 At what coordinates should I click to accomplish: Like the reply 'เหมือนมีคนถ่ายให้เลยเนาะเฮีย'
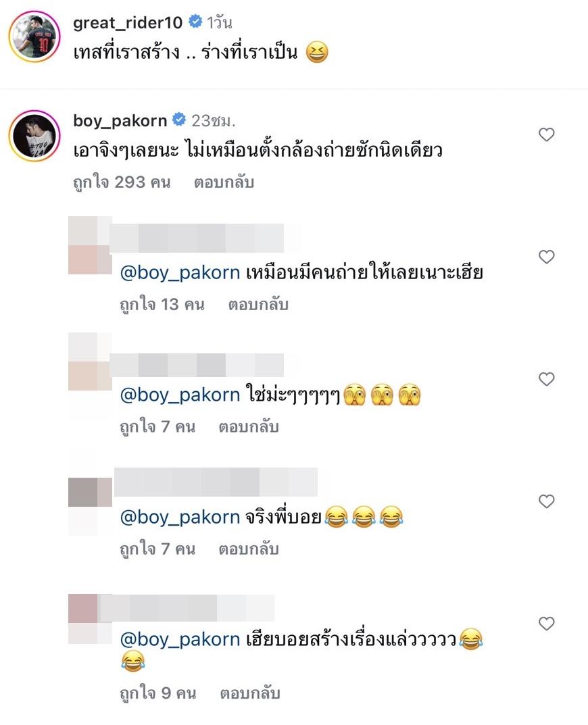point(546,257)
